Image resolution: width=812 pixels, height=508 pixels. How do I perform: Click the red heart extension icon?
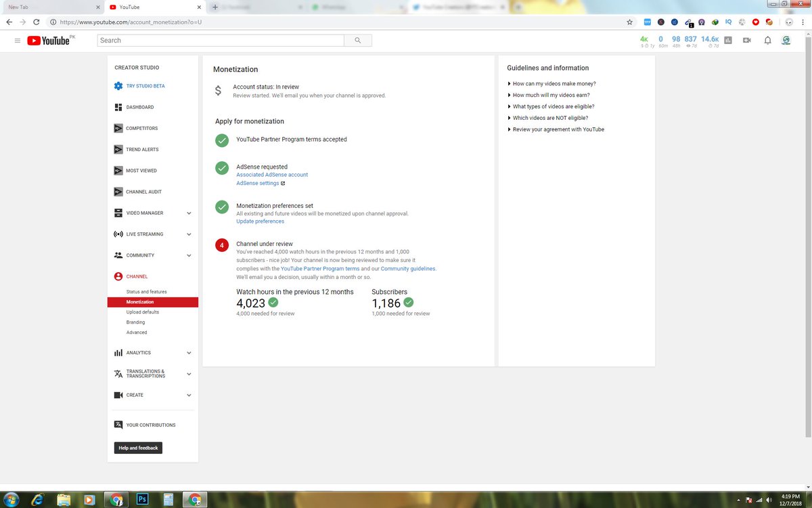pos(755,22)
